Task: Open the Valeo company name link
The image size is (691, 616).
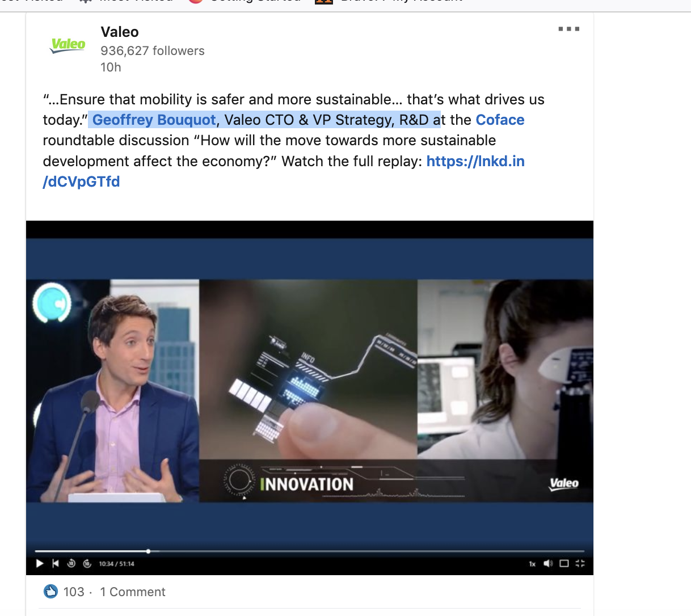Action: coord(120,32)
